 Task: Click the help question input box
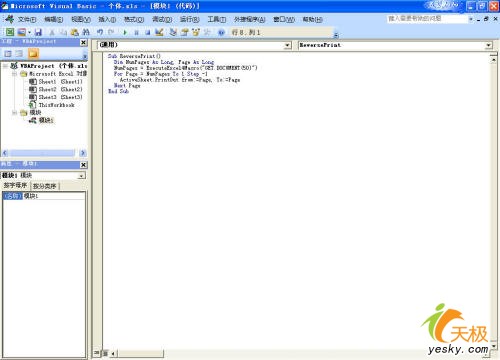pyautogui.click(x=427, y=19)
